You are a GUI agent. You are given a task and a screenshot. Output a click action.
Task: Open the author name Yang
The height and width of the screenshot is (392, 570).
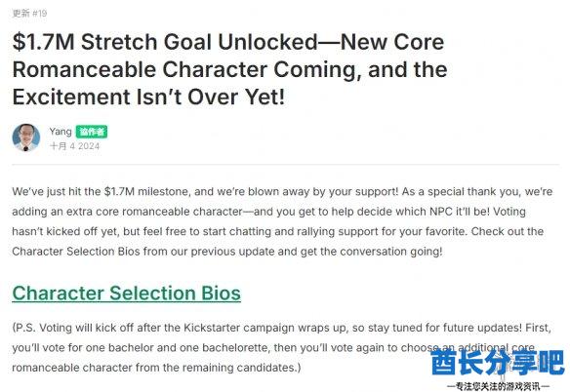pos(61,131)
